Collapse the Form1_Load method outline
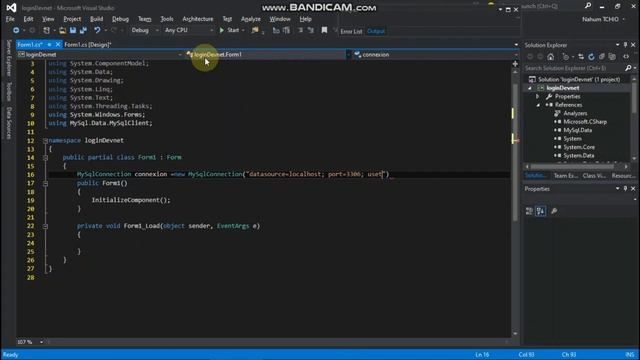The image size is (640, 360). point(45,226)
